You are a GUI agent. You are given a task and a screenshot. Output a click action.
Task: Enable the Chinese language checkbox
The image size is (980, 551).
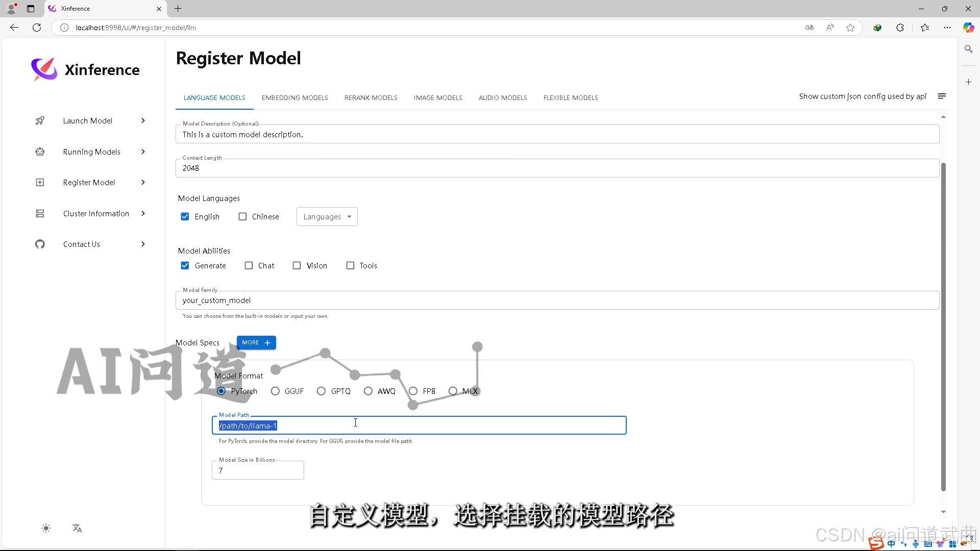[242, 217]
